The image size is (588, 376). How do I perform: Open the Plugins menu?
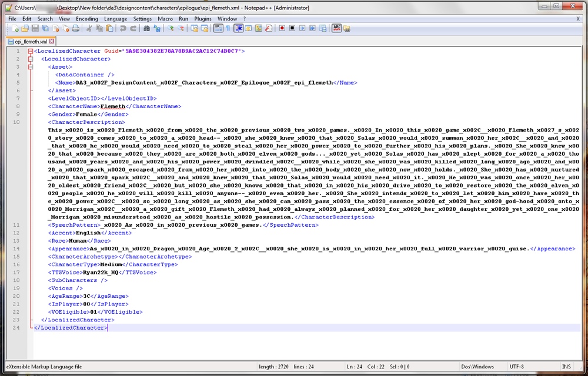coord(203,19)
